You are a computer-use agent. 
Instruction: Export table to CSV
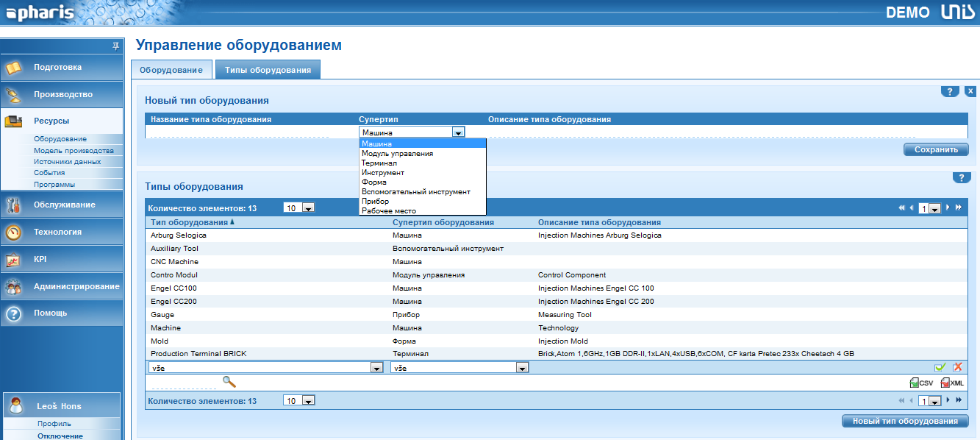coord(921,383)
